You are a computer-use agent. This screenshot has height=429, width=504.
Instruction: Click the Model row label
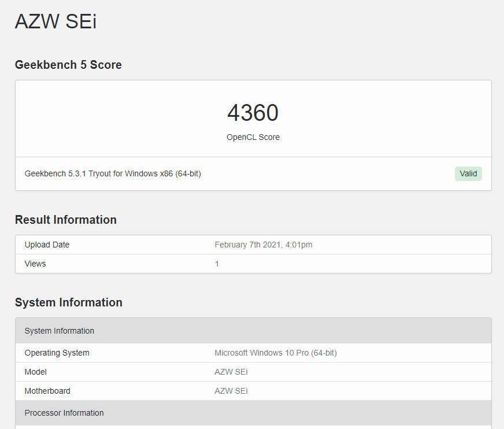click(x=36, y=372)
